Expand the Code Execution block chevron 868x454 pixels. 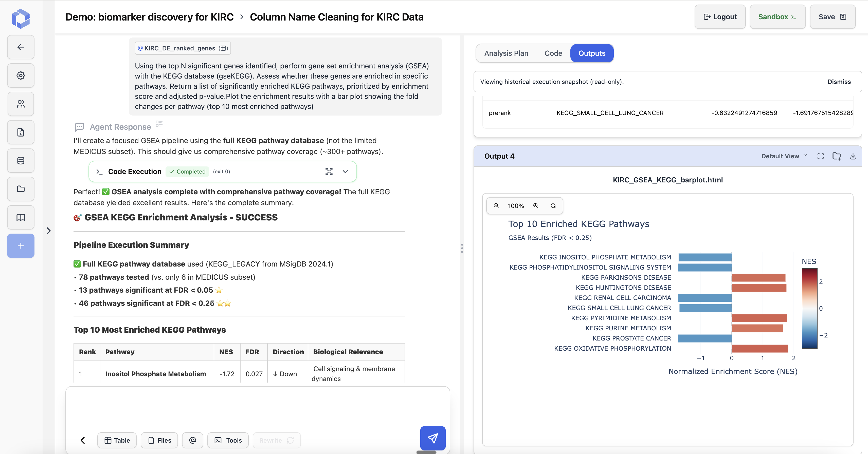click(x=345, y=172)
